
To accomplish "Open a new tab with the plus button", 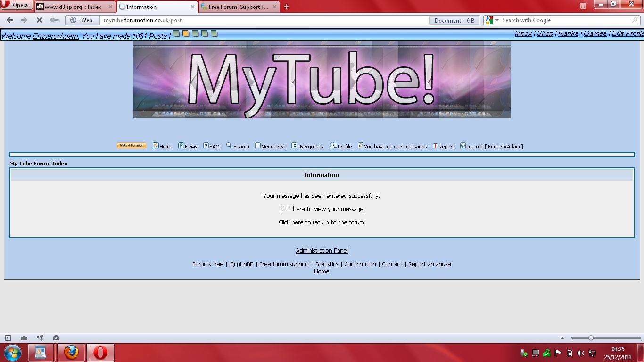I will coord(286,7).
